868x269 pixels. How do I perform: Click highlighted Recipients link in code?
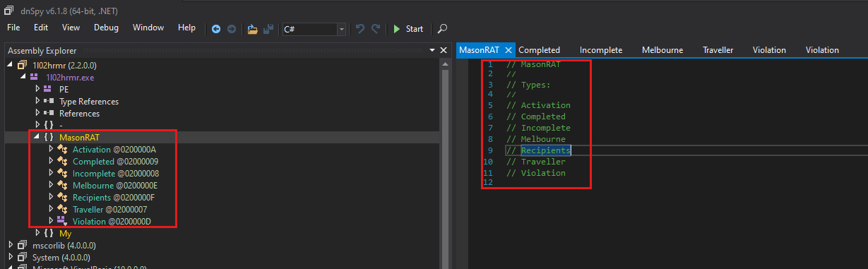(545, 150)
